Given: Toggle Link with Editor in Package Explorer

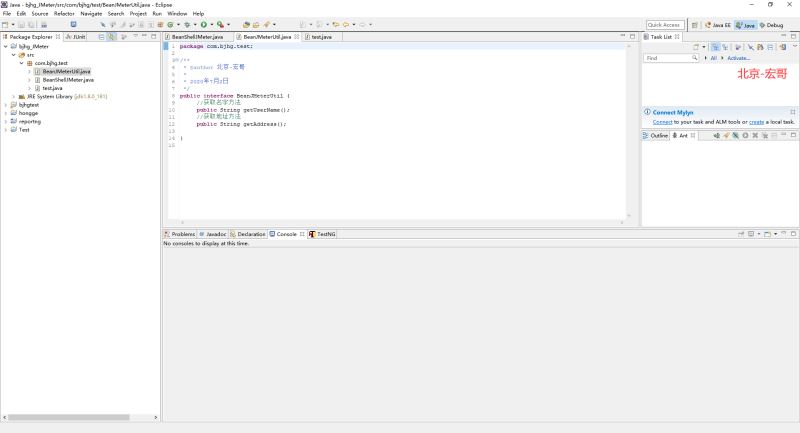Looking at the screenshot, I should point(111,37).
